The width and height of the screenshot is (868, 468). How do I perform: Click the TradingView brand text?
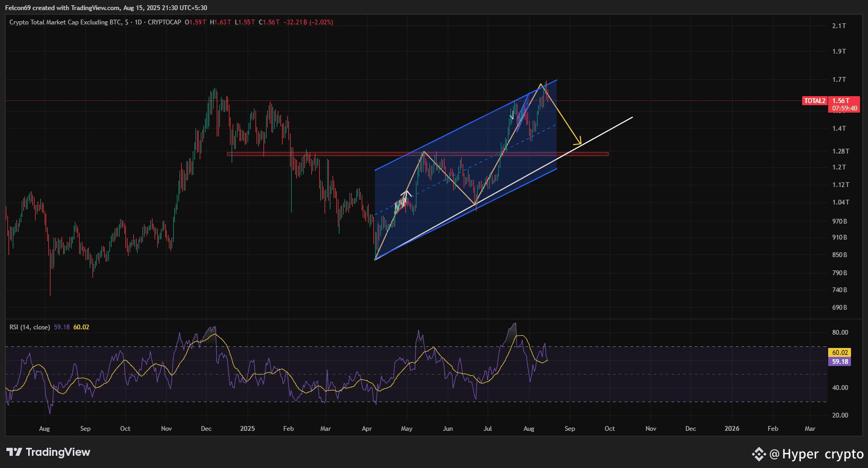coord(58,452)
